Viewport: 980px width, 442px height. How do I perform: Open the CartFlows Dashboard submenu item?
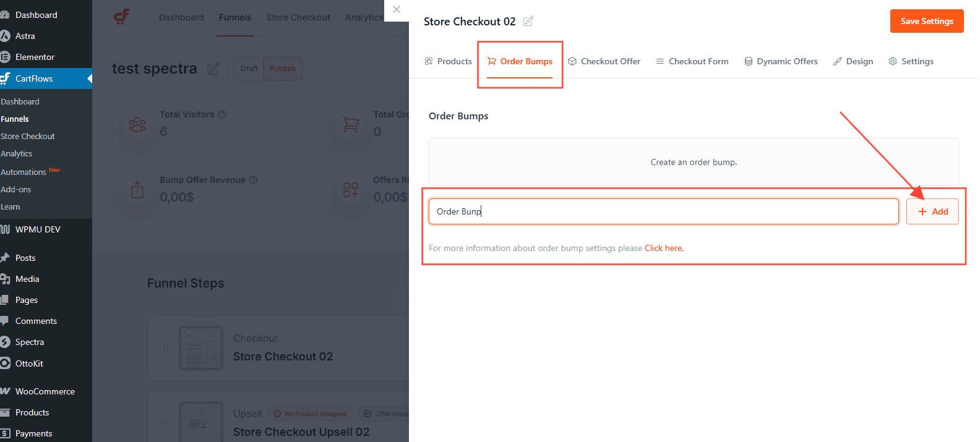(x=20, y=101)
